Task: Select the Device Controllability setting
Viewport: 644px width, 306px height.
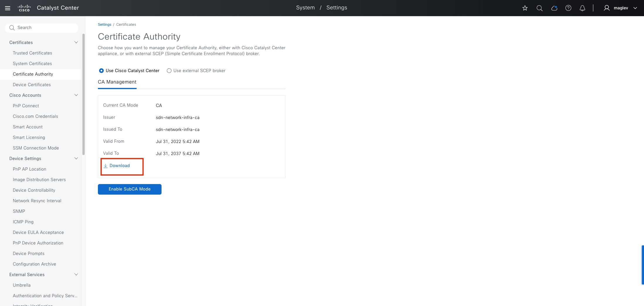Action: (x=34, y=190)
